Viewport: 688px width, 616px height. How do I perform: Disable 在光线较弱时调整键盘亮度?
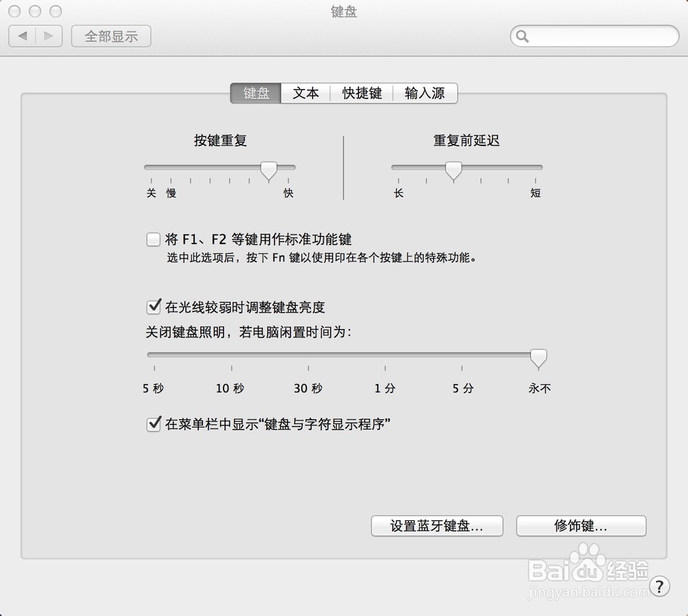pyautogui.click(x=153, y=306)
